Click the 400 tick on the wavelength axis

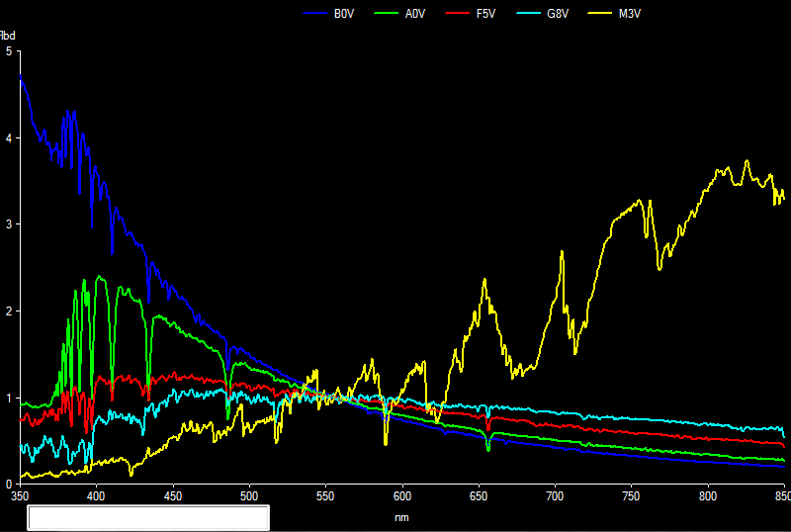pos(96,496)
